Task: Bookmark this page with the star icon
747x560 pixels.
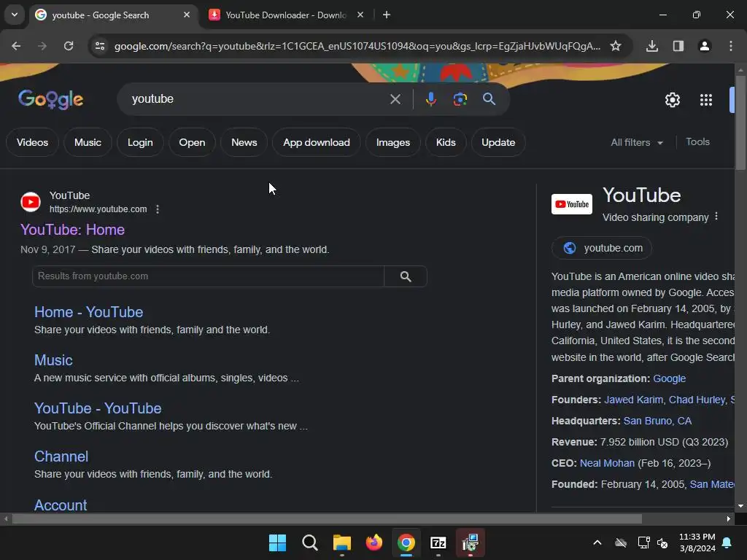Action: pyautogui.click(x=616, y=46)
